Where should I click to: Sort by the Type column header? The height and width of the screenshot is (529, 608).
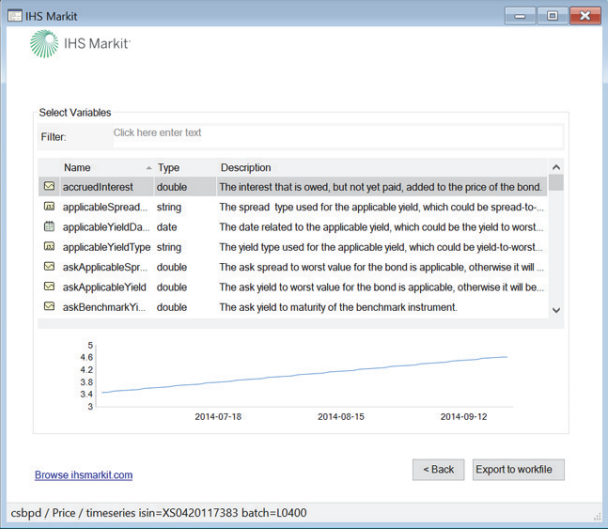(168, 168)
